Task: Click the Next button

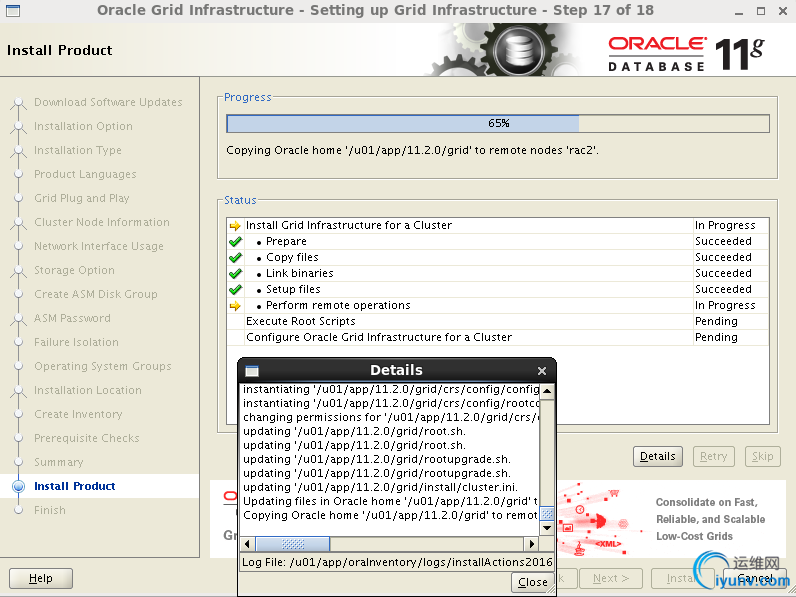Action: coord(611,578)
